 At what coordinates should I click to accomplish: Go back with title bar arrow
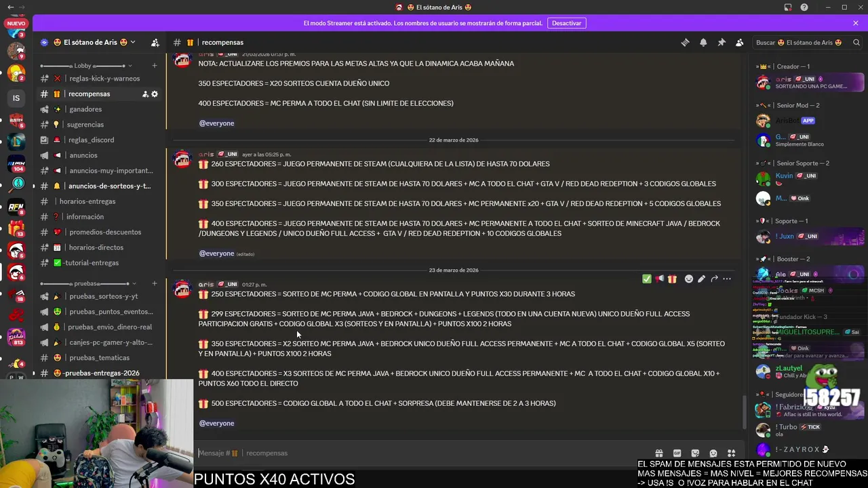click(10, 7)
